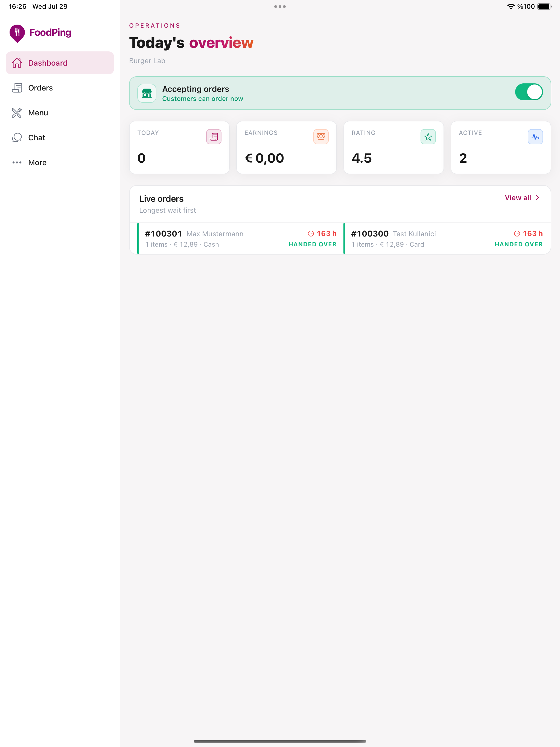Open the More sidebar entry

coord(60,162)
